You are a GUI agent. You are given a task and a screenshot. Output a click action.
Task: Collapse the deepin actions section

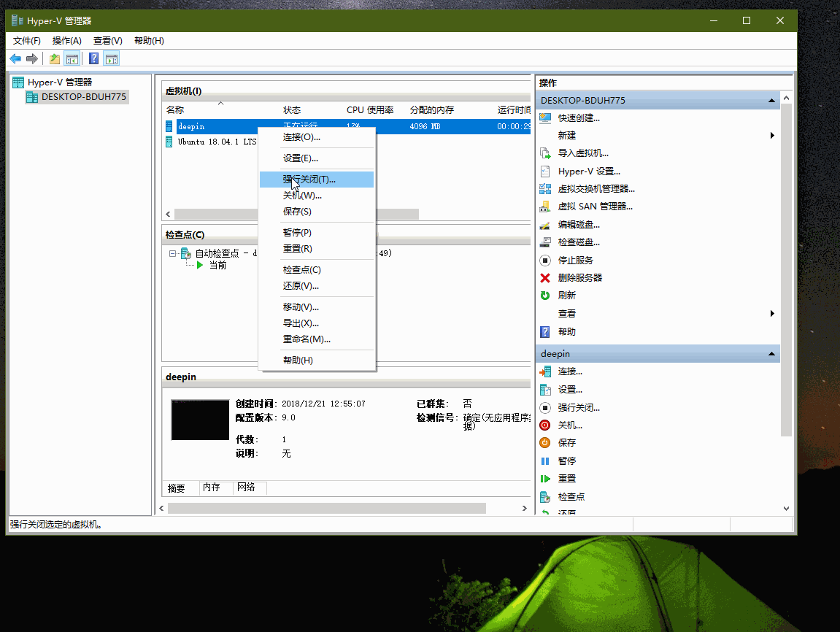pos(771,353)
